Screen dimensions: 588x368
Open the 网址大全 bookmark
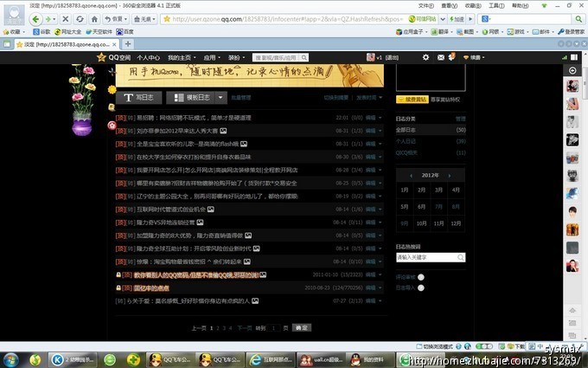click(x=67, y=32)
